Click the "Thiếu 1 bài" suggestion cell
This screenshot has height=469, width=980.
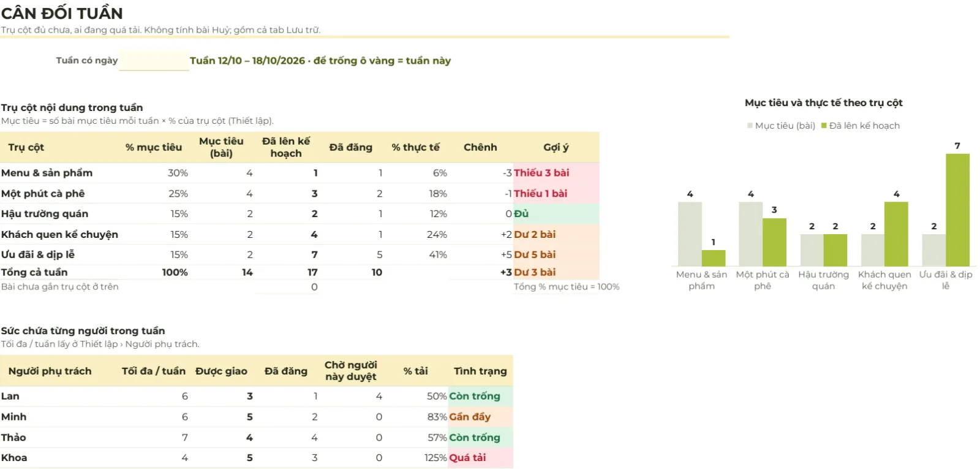(x=556, y=194)
